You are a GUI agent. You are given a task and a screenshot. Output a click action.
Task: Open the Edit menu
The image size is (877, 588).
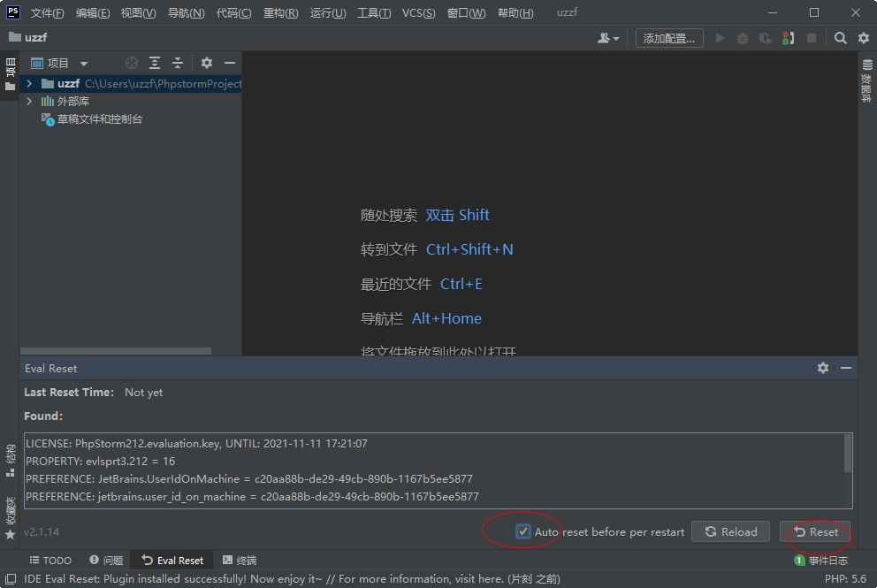point(93,12)
